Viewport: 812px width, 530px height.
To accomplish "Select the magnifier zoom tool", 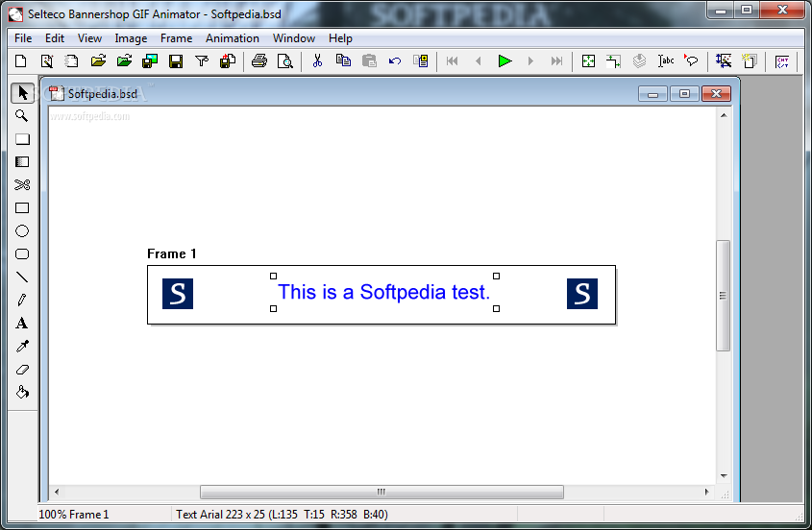I will coord(22,116).
